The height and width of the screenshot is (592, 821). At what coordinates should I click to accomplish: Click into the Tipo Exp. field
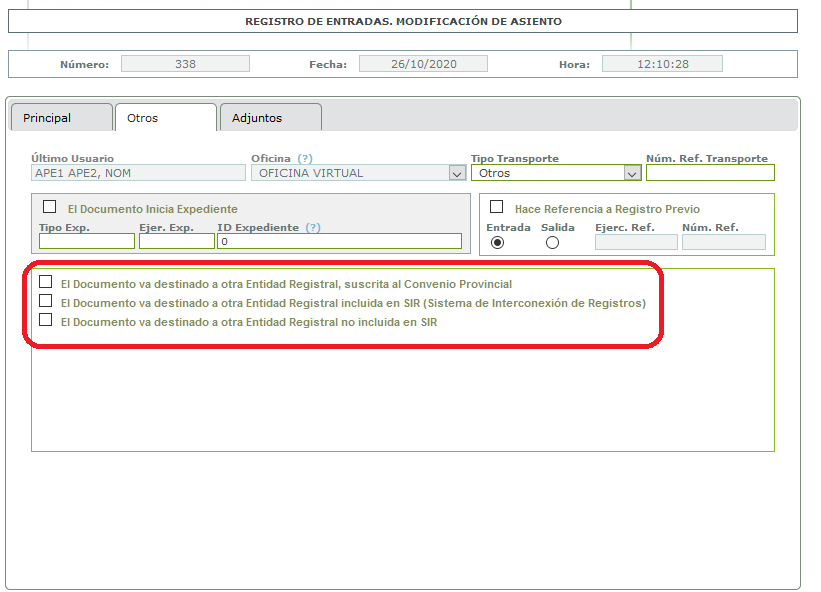[x=87, y=241]
